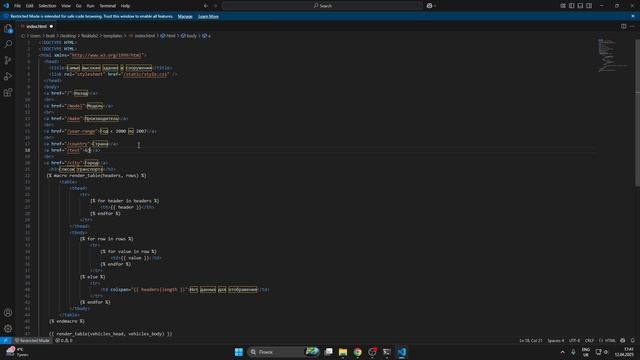640x360 pixels.
Task: Click the microphone icon in system tray
Action: pyautogui.click(x=573, y=352)
